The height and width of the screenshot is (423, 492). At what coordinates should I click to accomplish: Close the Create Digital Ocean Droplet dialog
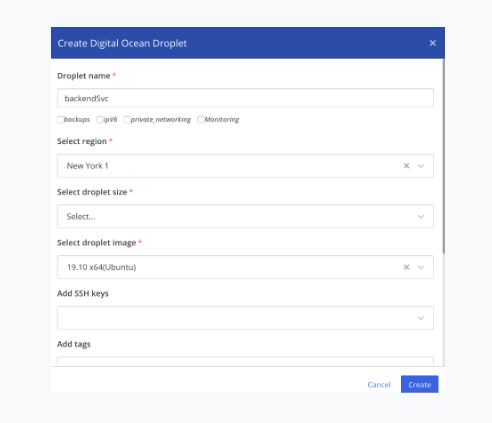click(433, 43)
